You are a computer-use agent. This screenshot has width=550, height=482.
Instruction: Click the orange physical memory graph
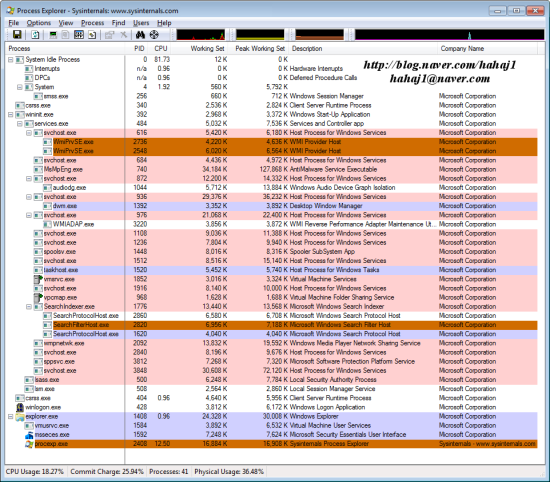click(x=320, y=35)
